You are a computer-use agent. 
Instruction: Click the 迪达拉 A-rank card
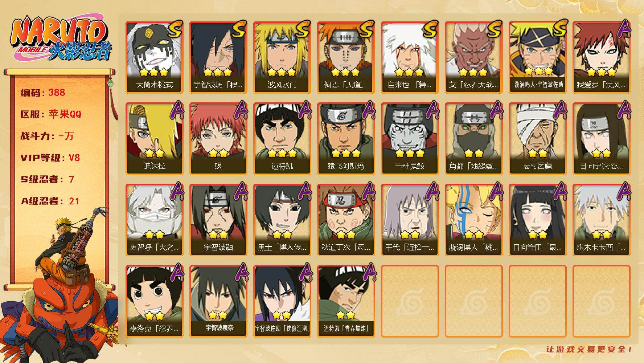154,139
